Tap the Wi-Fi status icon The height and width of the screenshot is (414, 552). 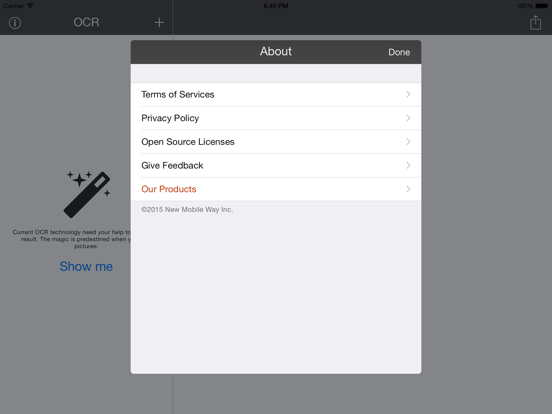tap(30, 6)
